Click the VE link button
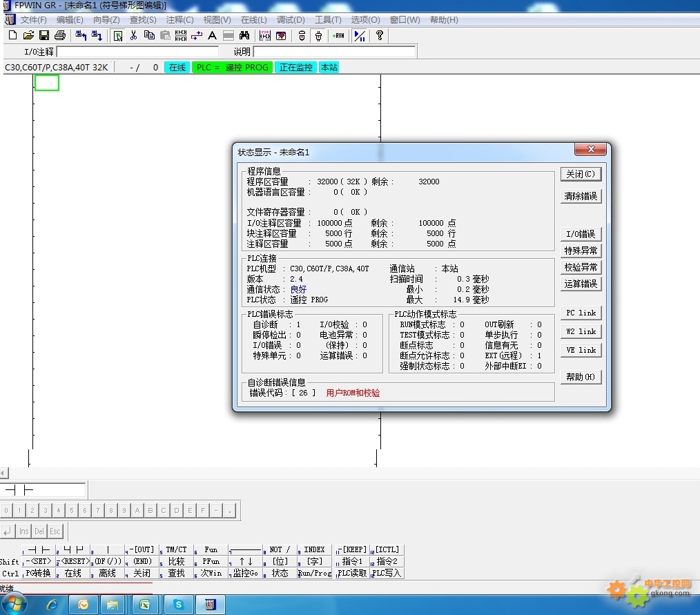Viewport: 700px width, 615px height. tap(581, 351)
